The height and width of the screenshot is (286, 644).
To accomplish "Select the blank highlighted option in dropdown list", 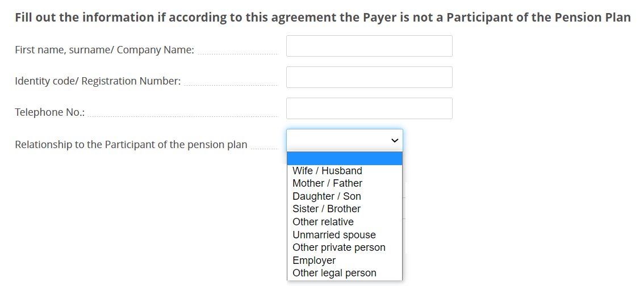I will (345, 158).
